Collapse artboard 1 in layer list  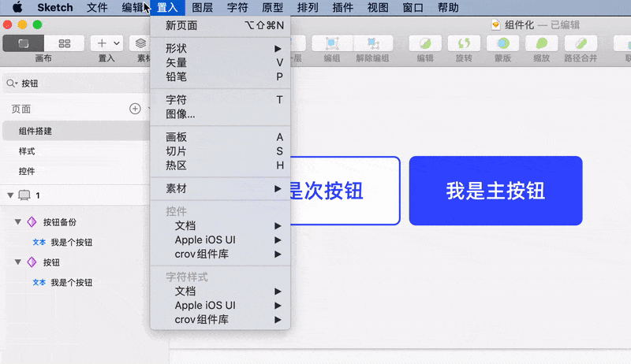point(10,195)
